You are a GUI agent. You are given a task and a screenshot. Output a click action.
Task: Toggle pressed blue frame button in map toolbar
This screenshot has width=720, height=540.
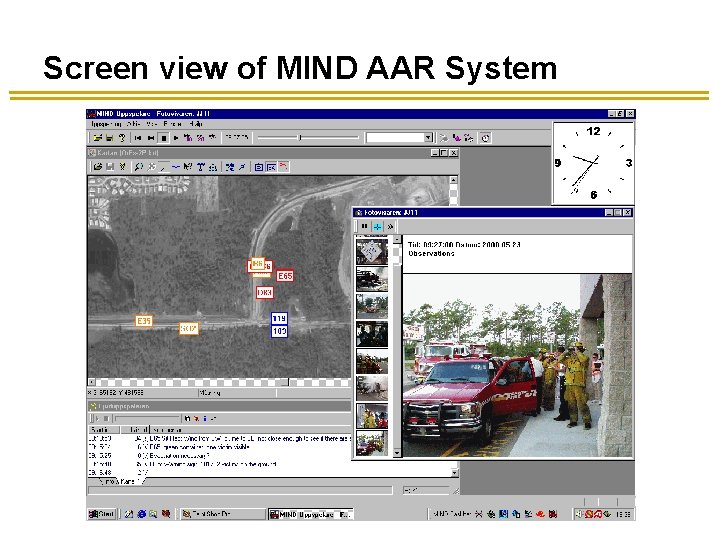[x=271, y=167]
